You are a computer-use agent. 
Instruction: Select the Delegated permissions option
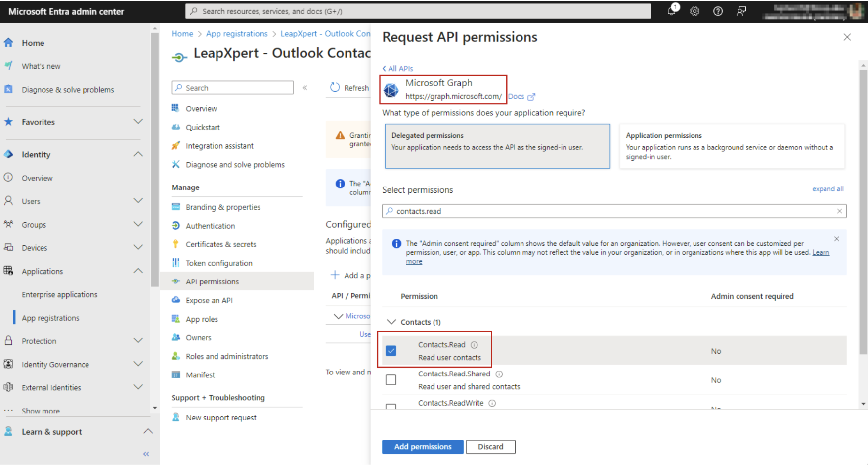pos(497,146)
